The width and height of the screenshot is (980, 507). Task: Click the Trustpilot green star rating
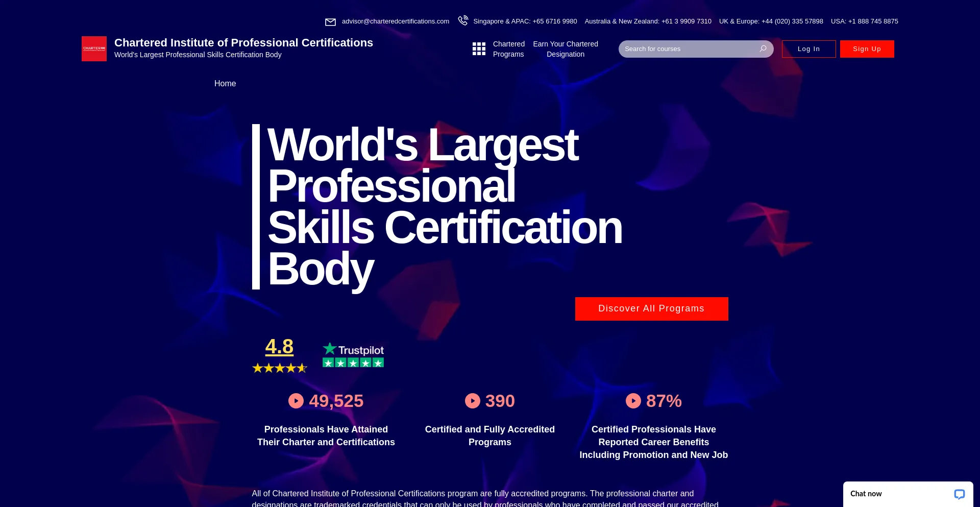click(353, 363)
